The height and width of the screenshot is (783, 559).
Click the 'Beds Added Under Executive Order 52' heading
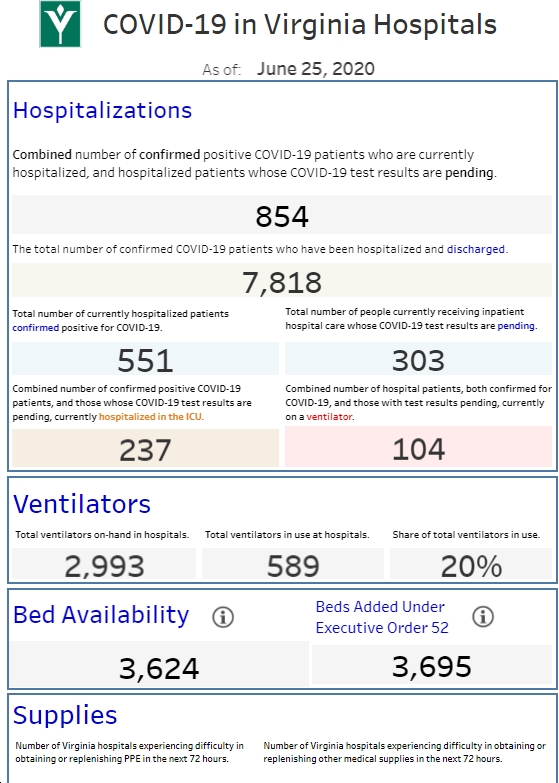point(382,617)
